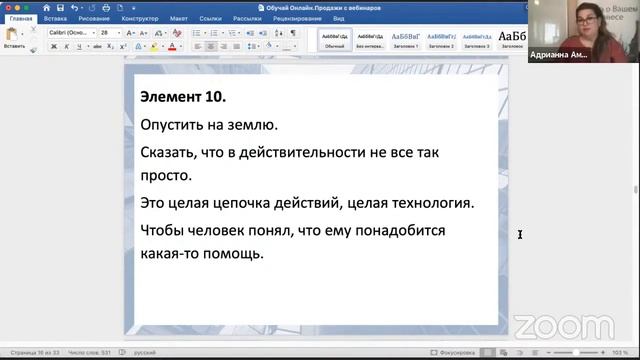Apply yellow text highlight color

pos(154,47)
